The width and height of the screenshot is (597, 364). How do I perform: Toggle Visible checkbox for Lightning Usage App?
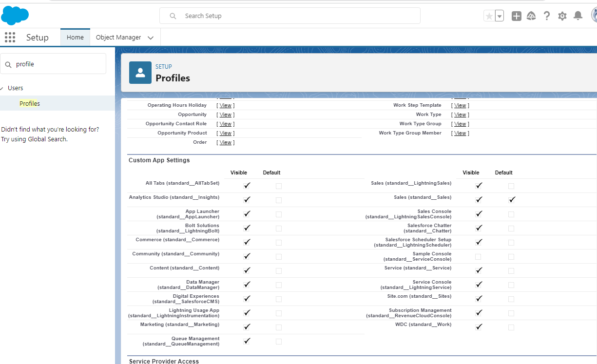[x=247, y=313]
